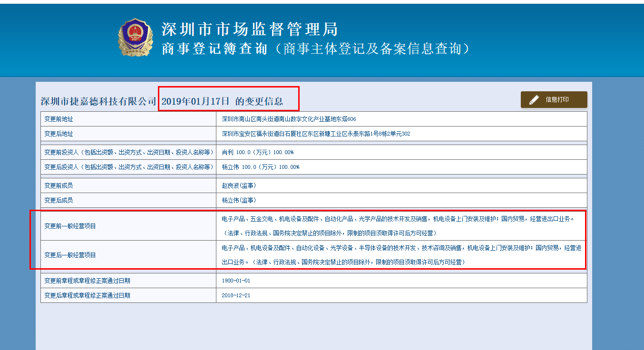Select the member value 杨立伟(监事)
This screenshot has width=644, height=350.
(x=239, y=201)
